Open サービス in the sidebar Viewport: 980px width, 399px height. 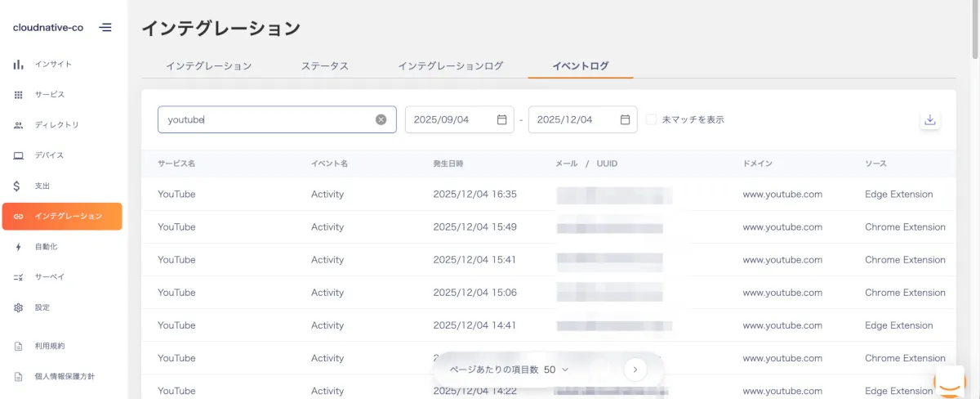point(50,95)
